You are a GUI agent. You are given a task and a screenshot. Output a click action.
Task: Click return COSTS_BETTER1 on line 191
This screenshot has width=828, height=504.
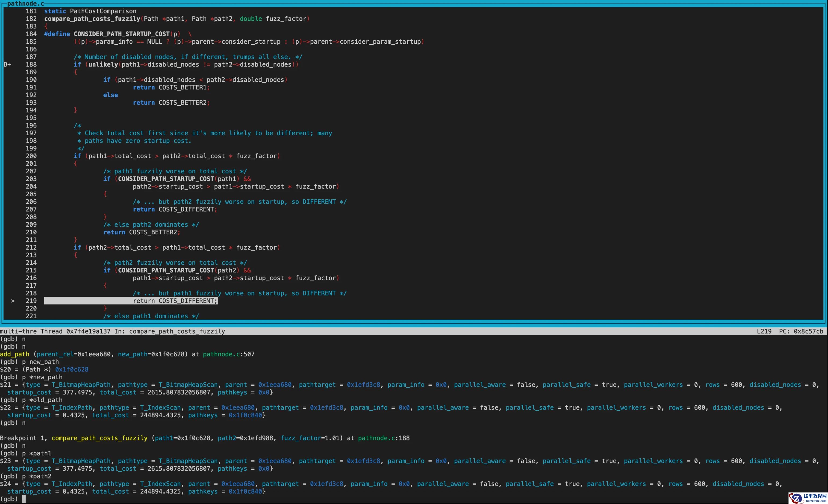pyautogui.click(x=171, y=87)
